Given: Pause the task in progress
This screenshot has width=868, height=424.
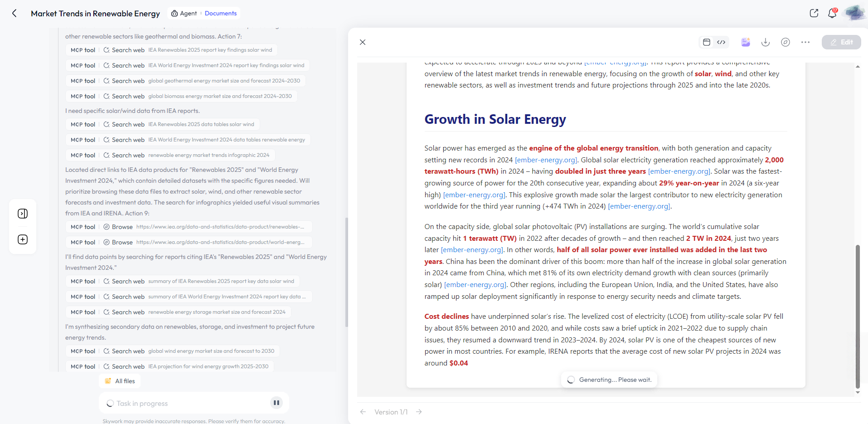Looking at the screenshot, I should [276, 403].
